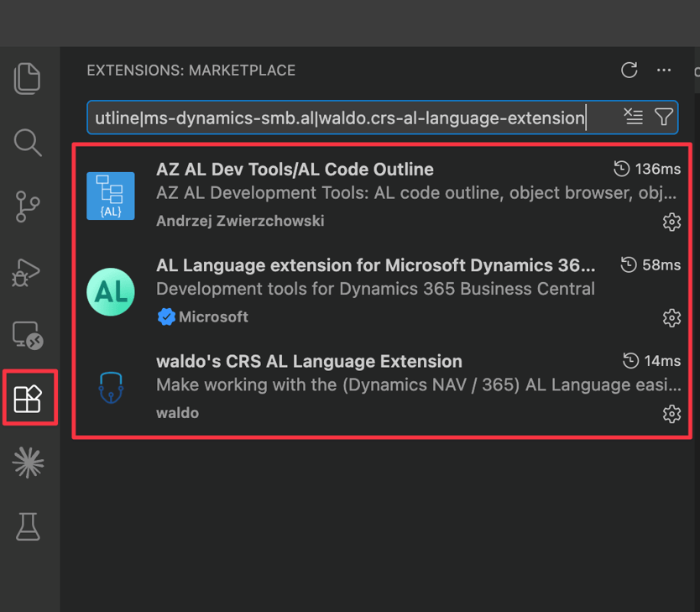Open AL Language extension for Microsoft Dynamics

tap(375, 265)
